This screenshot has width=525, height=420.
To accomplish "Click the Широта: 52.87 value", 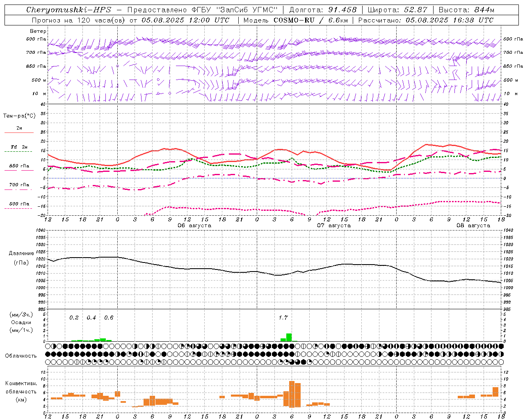I will tap(397, 10).
